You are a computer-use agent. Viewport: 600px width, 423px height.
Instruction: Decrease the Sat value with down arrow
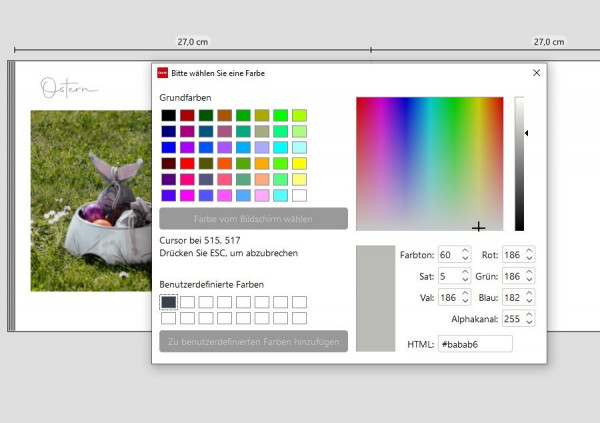[465, 280]
